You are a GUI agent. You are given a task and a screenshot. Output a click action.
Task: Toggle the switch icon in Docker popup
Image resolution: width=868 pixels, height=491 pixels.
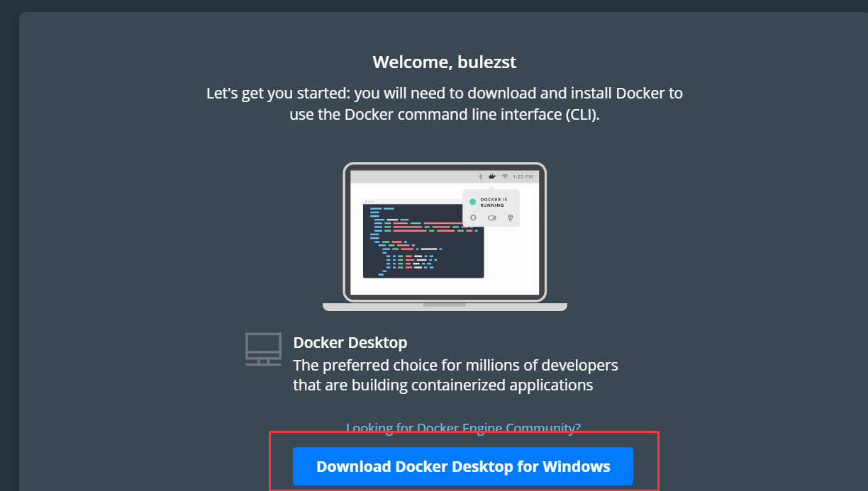492,218
